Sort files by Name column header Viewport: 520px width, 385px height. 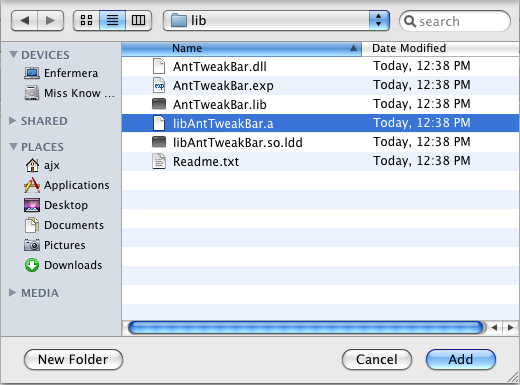click(242, 49)
